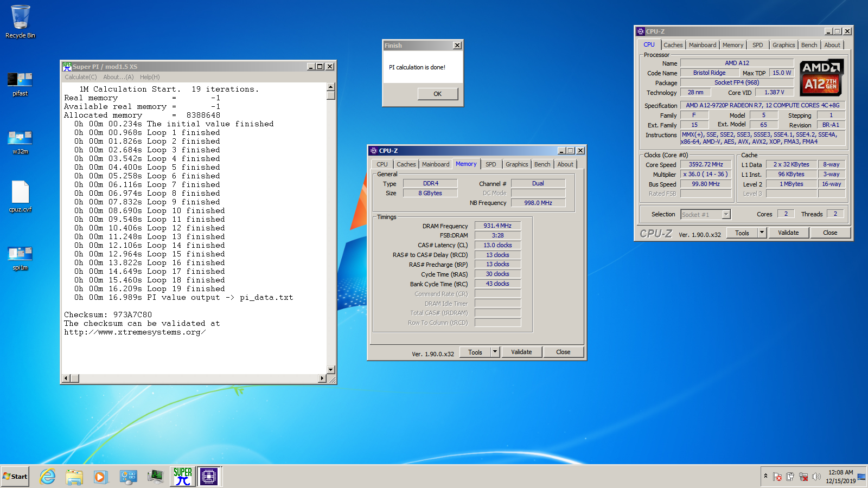Launch Internet Explorer from the taskbar
Viewport: 868px width, 488px height.
[x=48, y=477]
